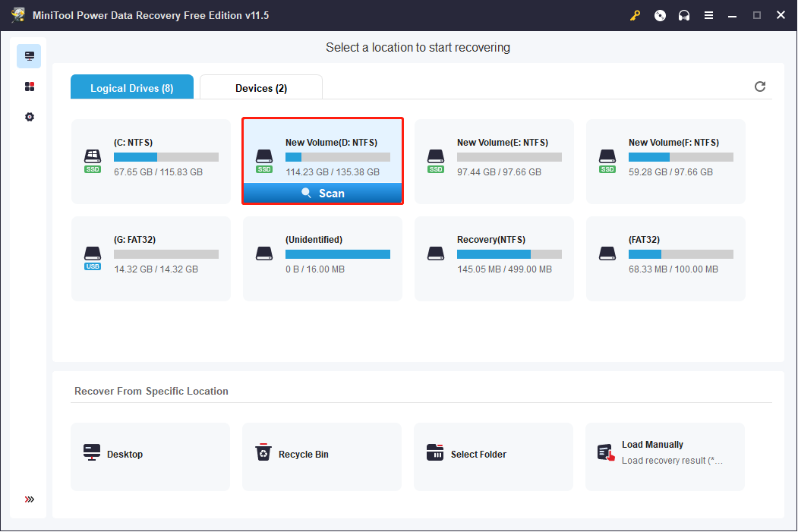Click 59.28 GB / 97.66 GB text

point(670,172)
